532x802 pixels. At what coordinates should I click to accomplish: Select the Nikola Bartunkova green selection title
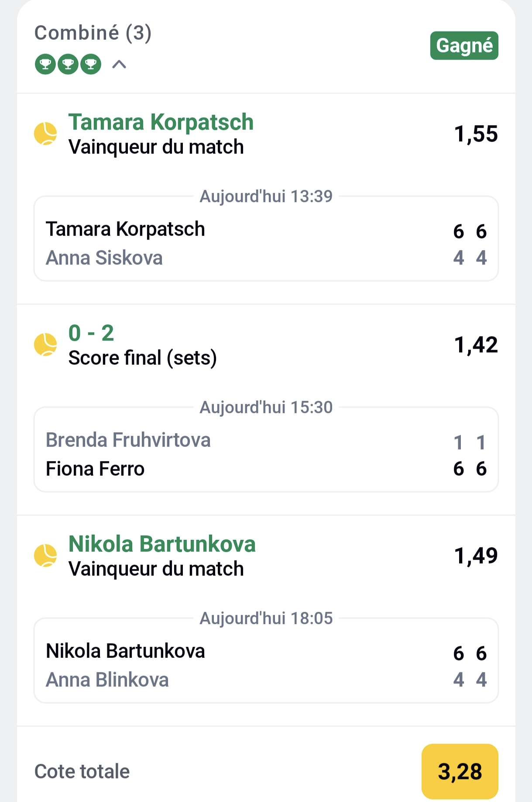(x=162, y=544)
